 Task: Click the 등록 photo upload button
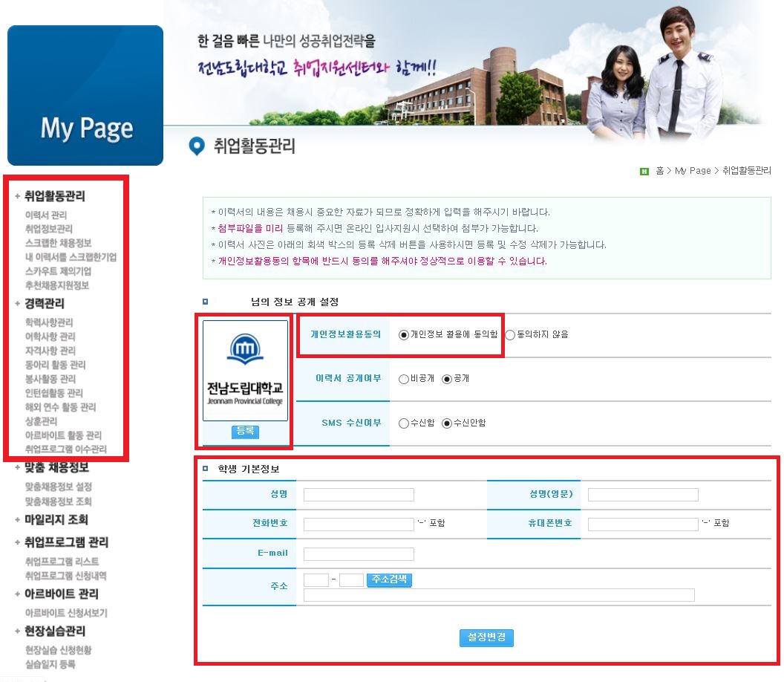coord(245,432)
